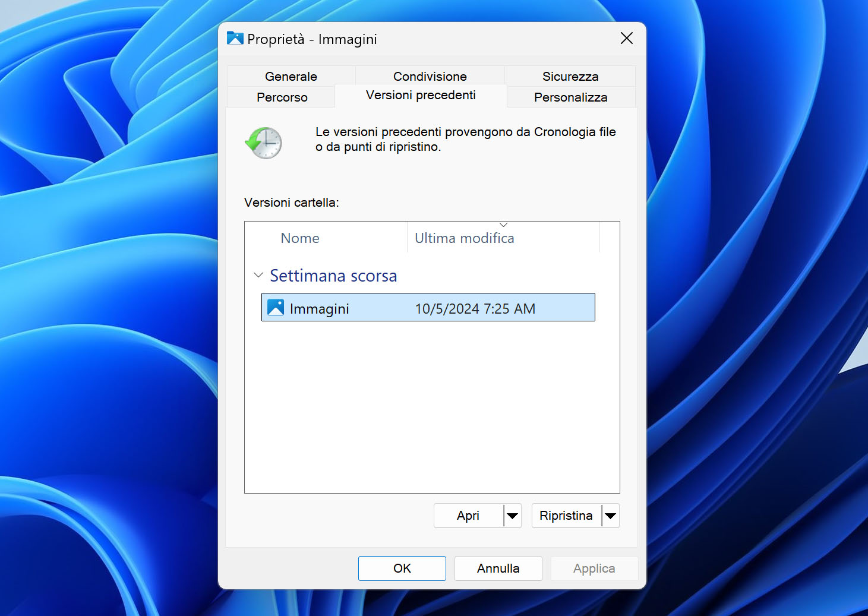This screenshot has width=868, height=616.
Task: Click the Immagini row picture icon
Action: click(276, 307)
